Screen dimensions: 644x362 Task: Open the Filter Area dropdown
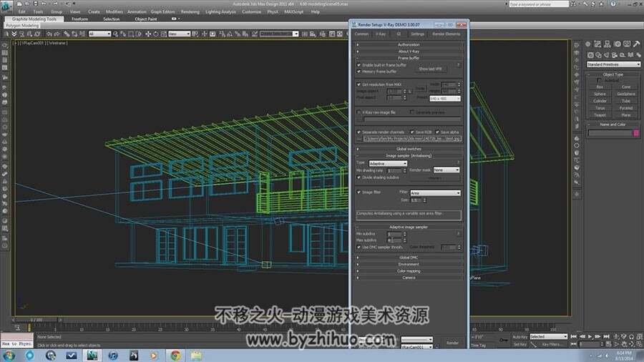point(435,193)
